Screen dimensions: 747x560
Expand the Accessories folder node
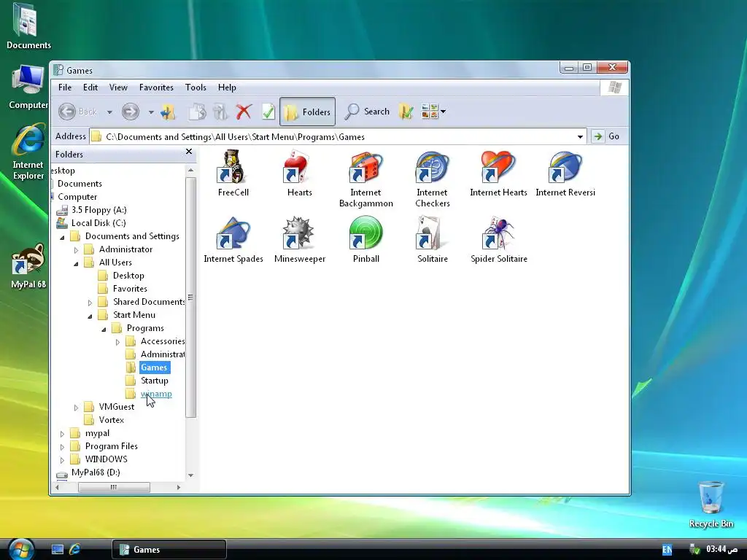(117, 342)
